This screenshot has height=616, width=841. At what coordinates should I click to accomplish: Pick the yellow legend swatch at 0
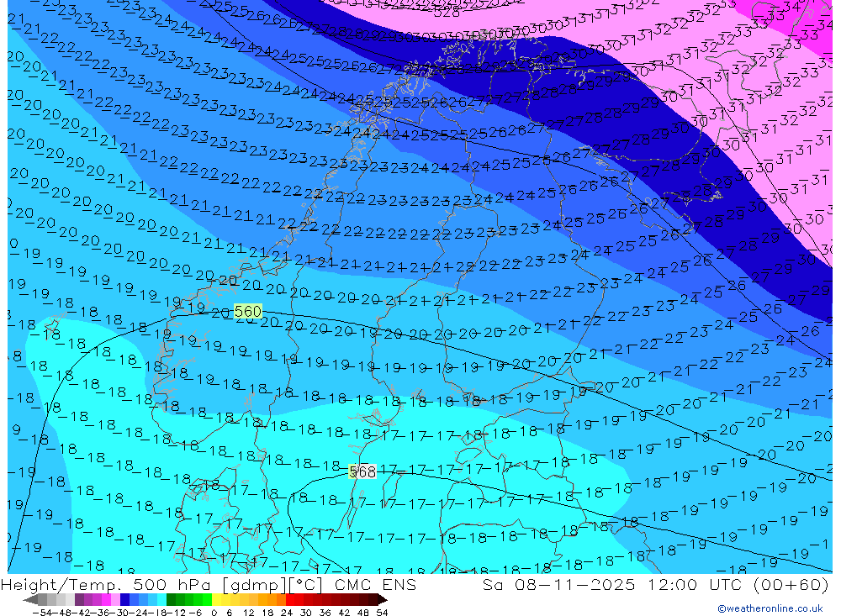(216, 599)
